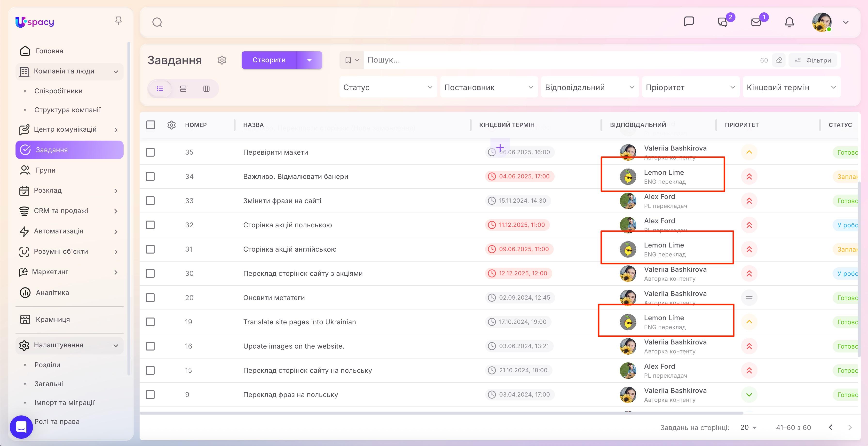Click the Фільтри button
The height and width of the screenshot is (446, 868).
coord(813,60)
